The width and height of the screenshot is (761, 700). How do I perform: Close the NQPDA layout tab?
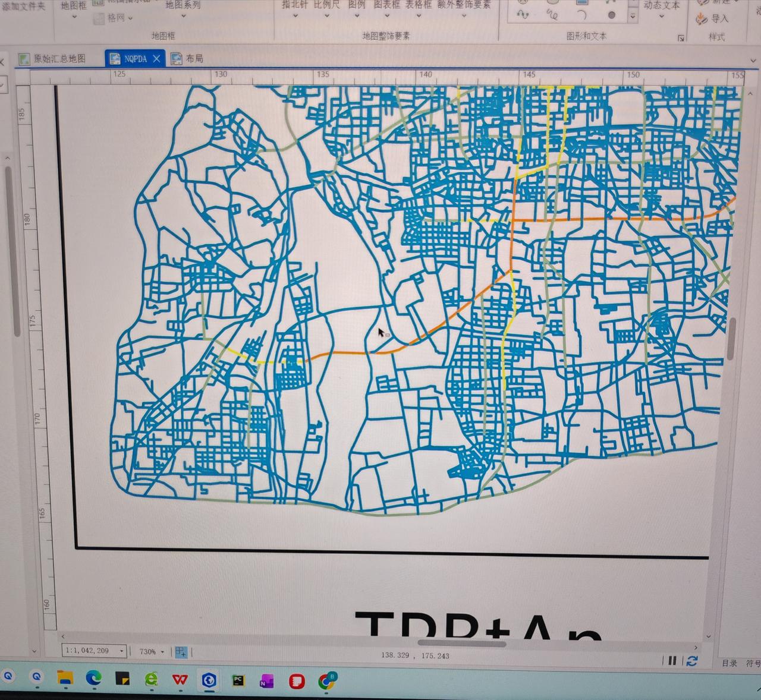pos(156,58)
